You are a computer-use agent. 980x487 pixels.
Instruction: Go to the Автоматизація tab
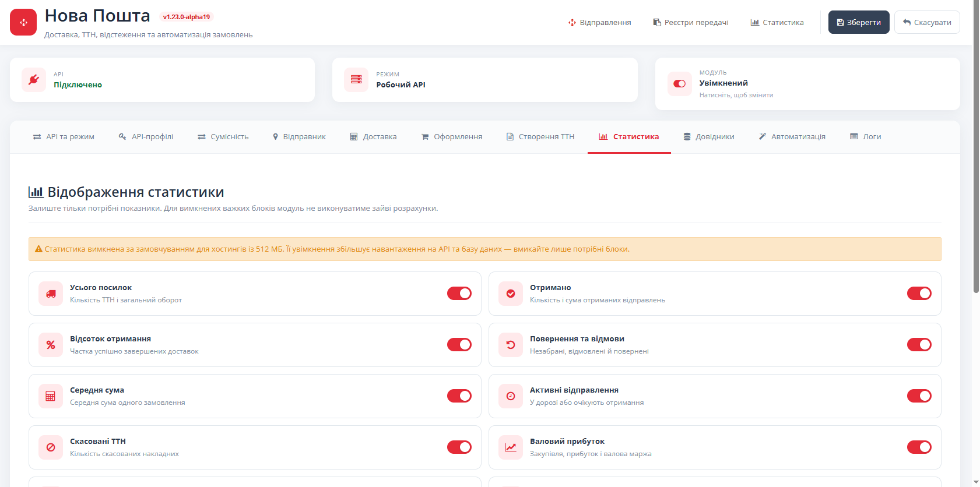click(792, 137)
